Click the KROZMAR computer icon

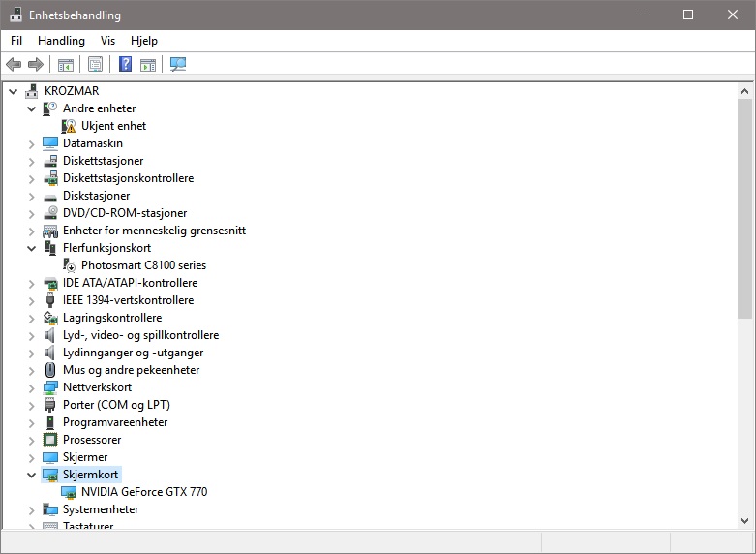point(32,91)
